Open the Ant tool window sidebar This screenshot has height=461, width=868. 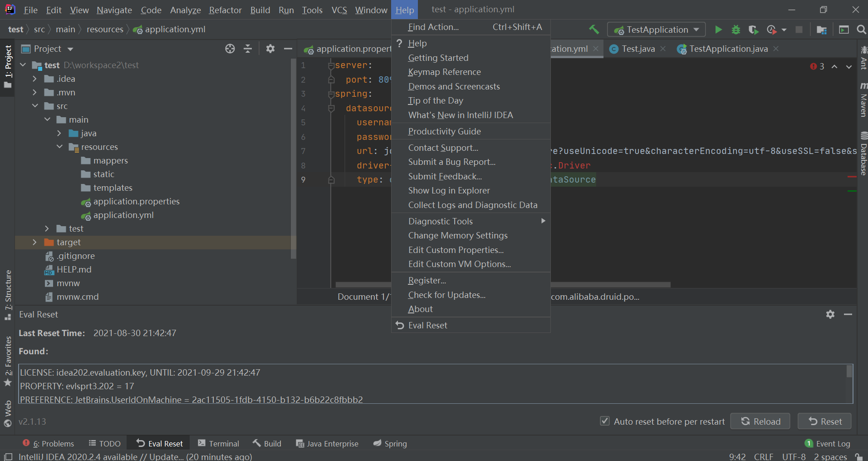pyautogui.click(x=863, y=58)
